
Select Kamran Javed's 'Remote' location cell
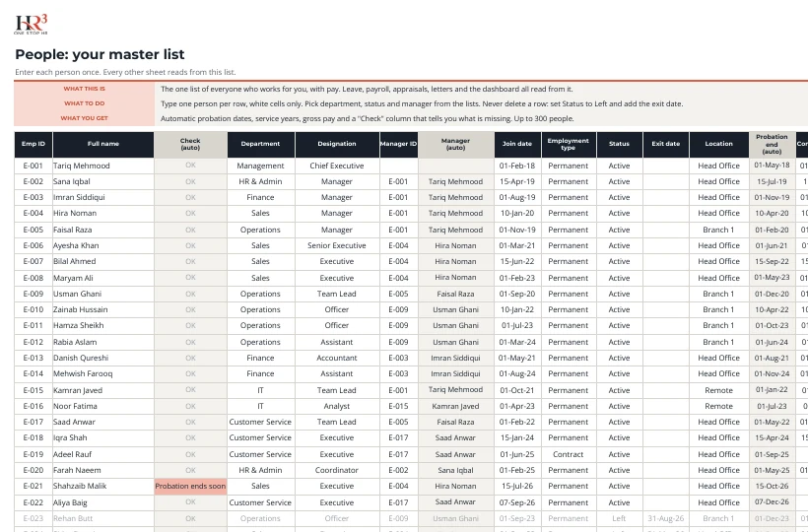click(x=719, y=390)
